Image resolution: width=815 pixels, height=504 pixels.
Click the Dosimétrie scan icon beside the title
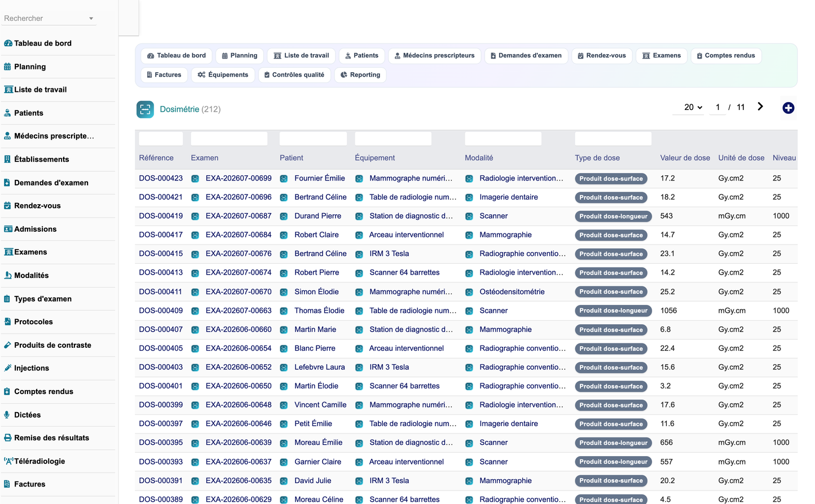(145, 109)
